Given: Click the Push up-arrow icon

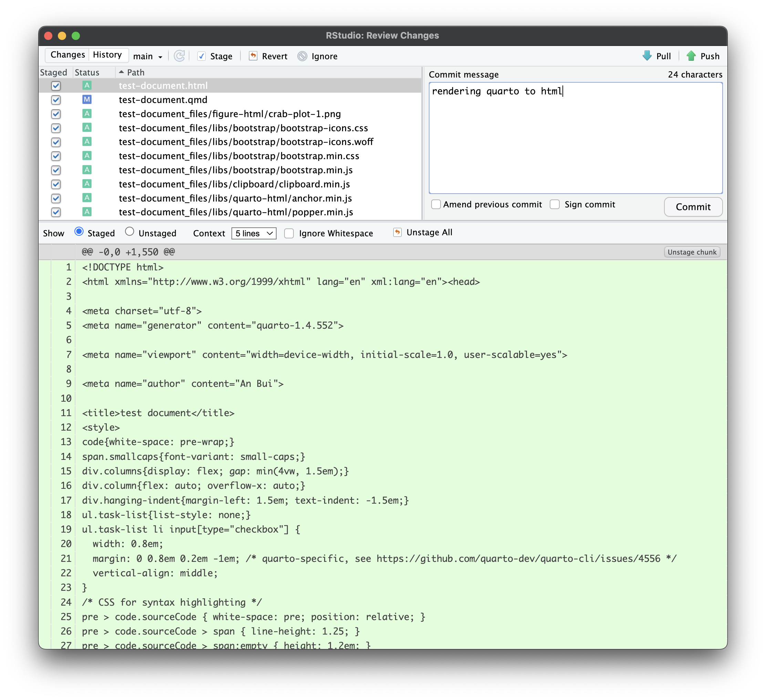Looking at the screenshot, I should point(691,56).
